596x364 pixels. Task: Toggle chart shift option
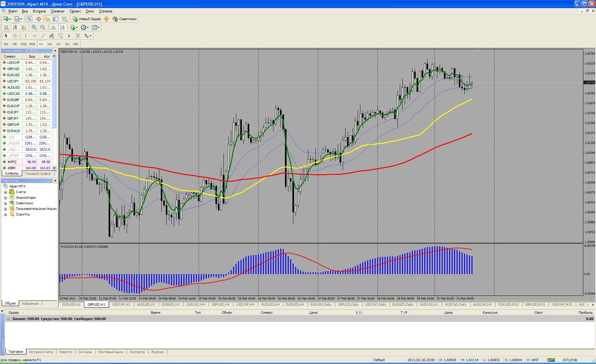pos(62,27)
